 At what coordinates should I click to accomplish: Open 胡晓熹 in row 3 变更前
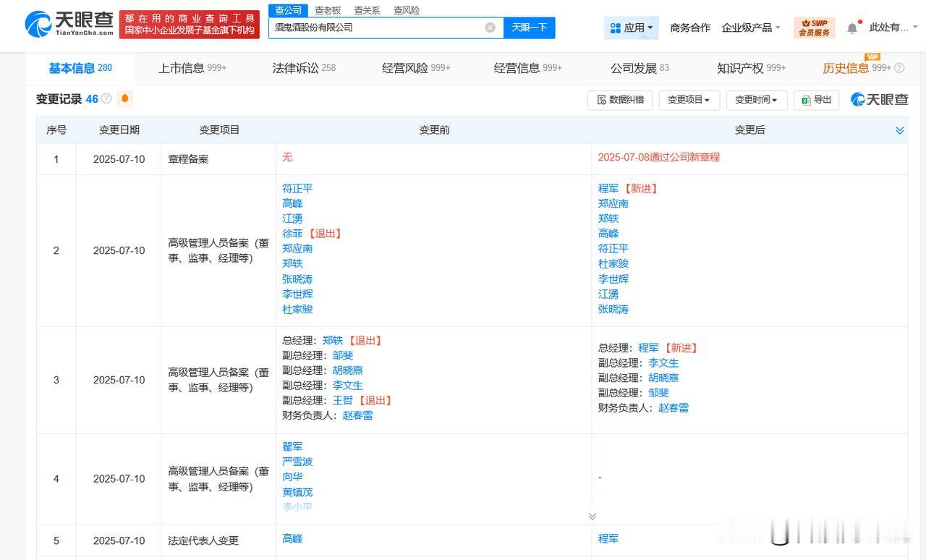pos(348,370)
